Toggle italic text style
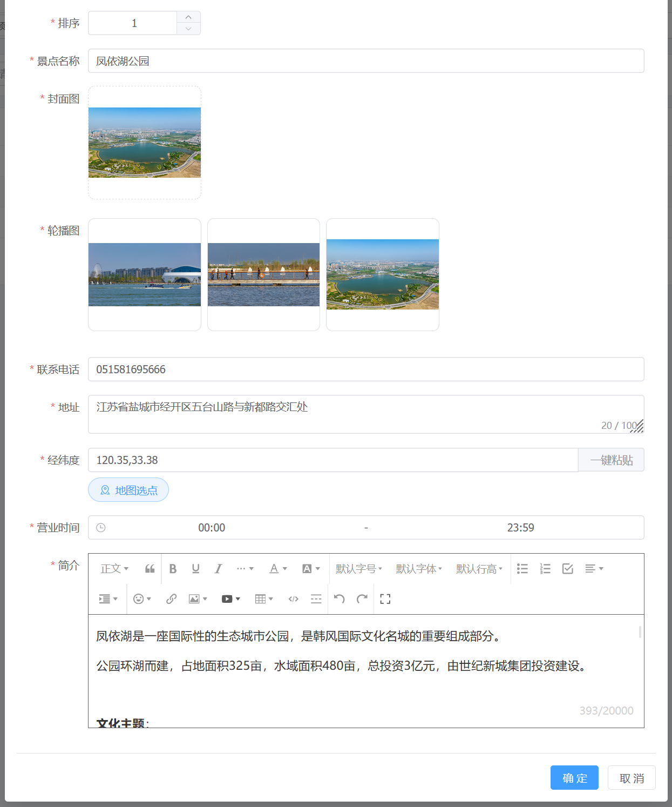Screen dimensions: 672x807 tap(218, 569)
